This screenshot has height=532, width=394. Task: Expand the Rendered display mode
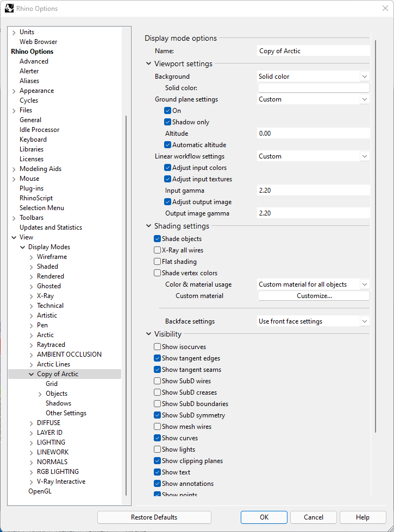(32, 277)
